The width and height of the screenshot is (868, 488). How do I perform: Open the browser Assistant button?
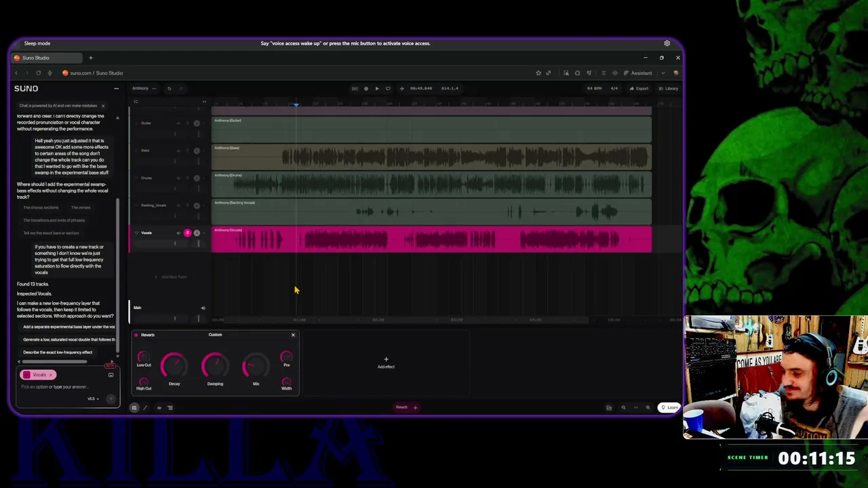tap(637, 73)
